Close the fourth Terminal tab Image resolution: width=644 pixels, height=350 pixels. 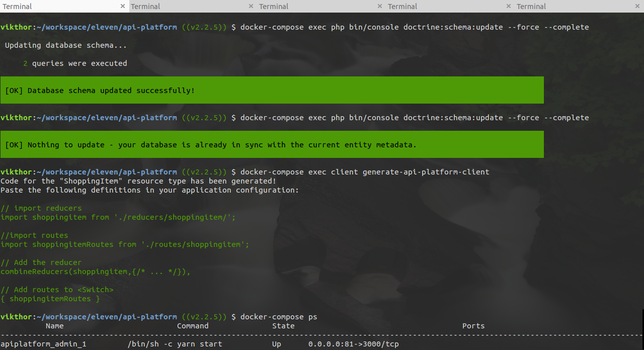(509, 7)
